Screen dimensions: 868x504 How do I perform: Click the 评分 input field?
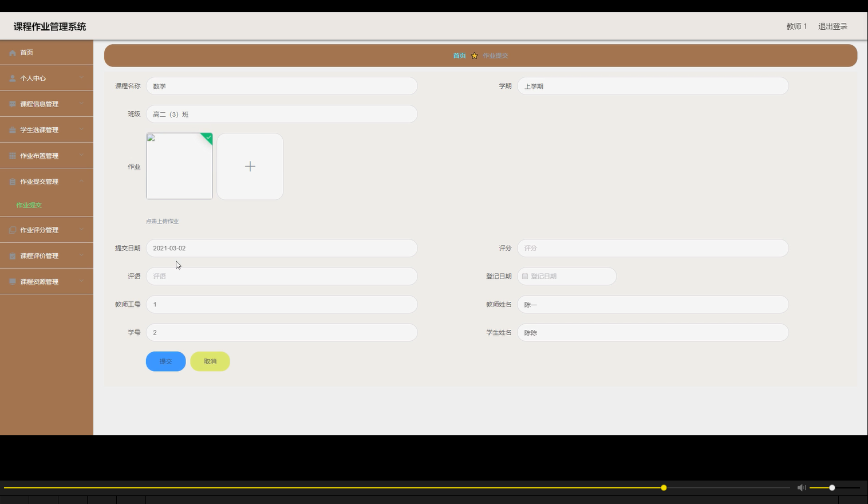pos(653,248)
